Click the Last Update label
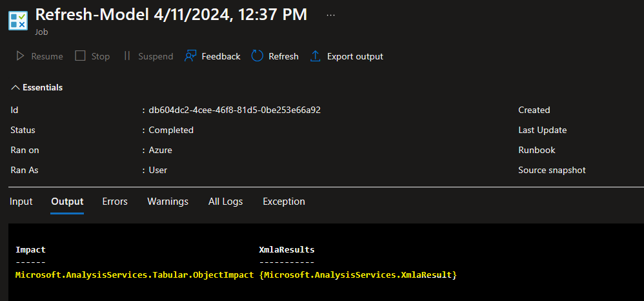The width and height of the screenshot is (644, 301). click(543, 130)
